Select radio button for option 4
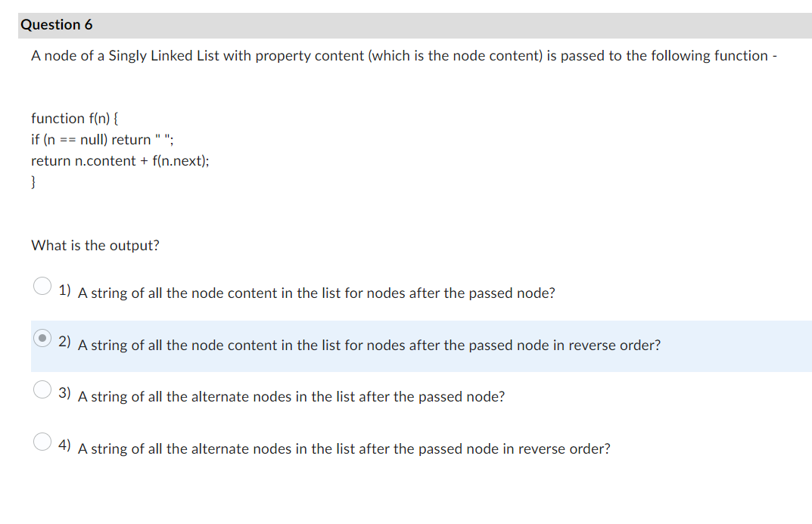Image resolution: width=812 pixels, height=524 pixels. pyautogui.click(x=42, y=441)
